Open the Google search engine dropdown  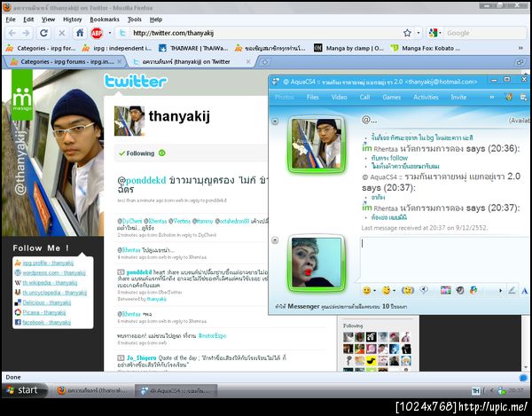point(435,33)
